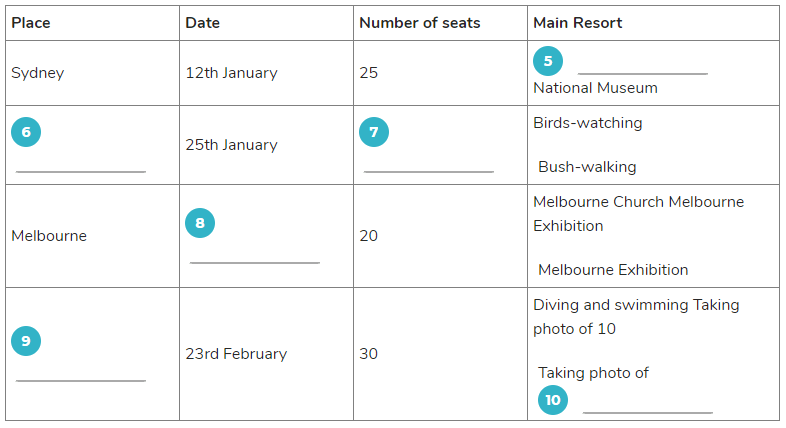
Task: Click the teal question 8 badge
Action: (x=200, y=223)
